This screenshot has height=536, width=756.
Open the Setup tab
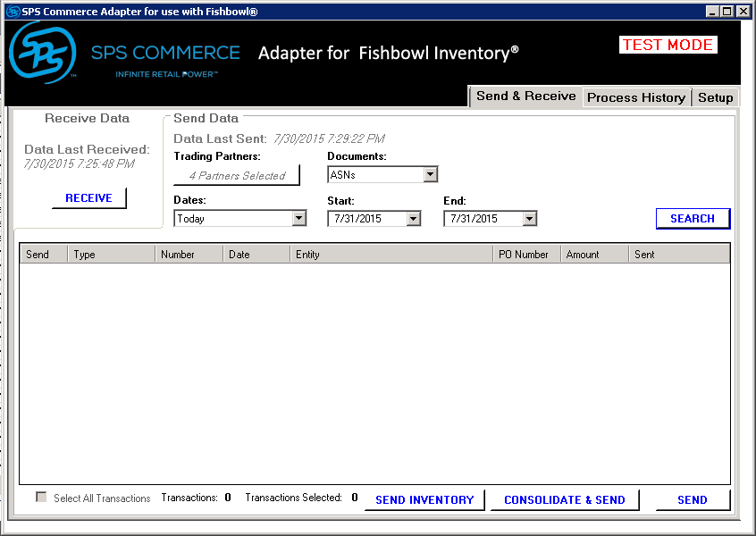pos(715,97)
